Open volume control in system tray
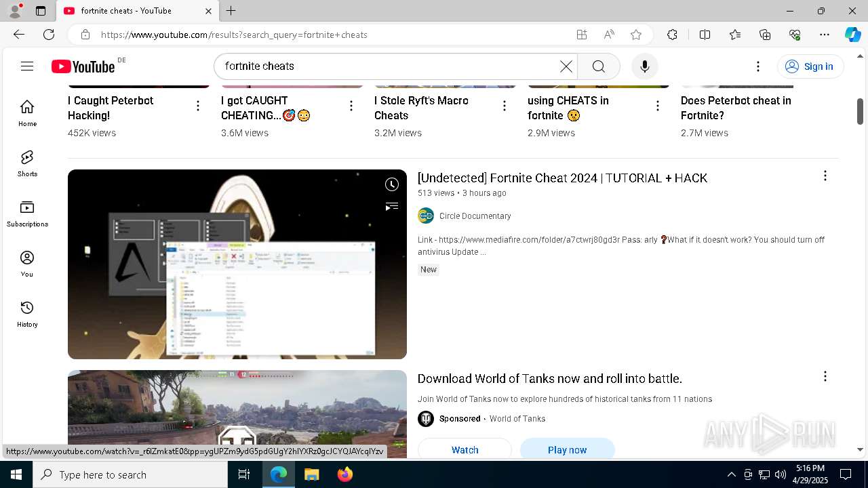This screenshot has height=488, width=868. (x=780, y=474)
